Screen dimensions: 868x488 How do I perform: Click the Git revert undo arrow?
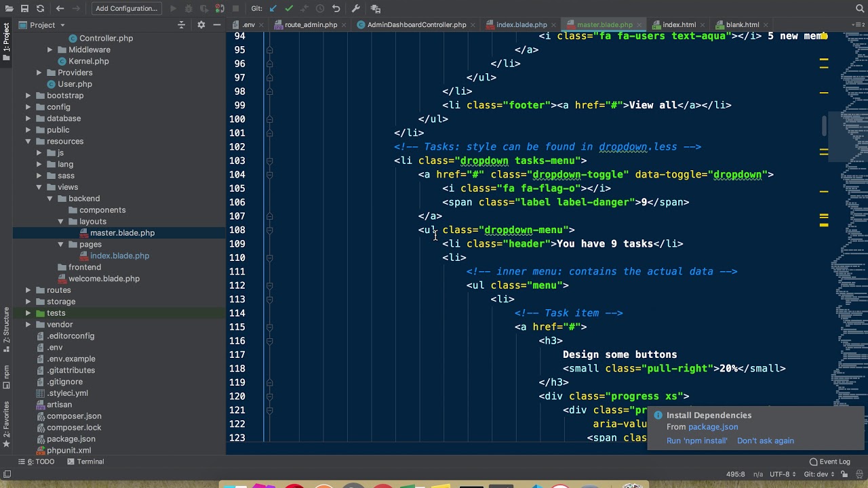point(336,8)
